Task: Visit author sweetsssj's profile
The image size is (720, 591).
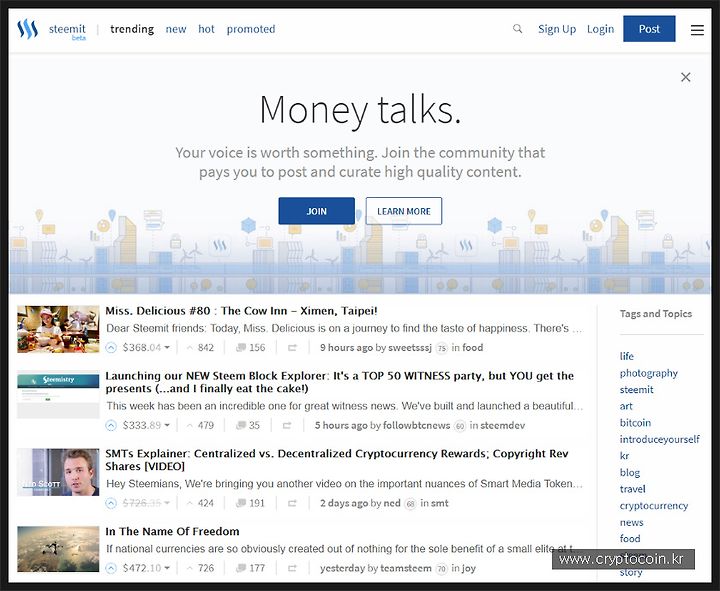Action: tap(410, 348)
